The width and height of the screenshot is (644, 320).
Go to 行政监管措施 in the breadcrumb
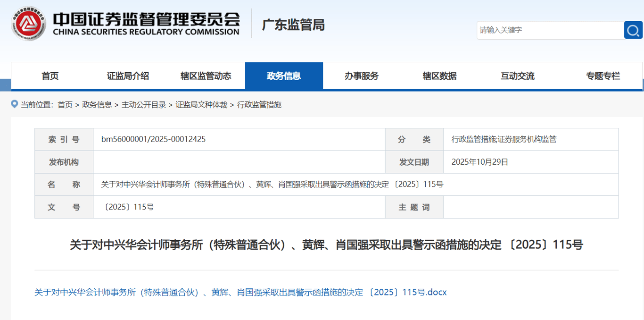(259, 105)
